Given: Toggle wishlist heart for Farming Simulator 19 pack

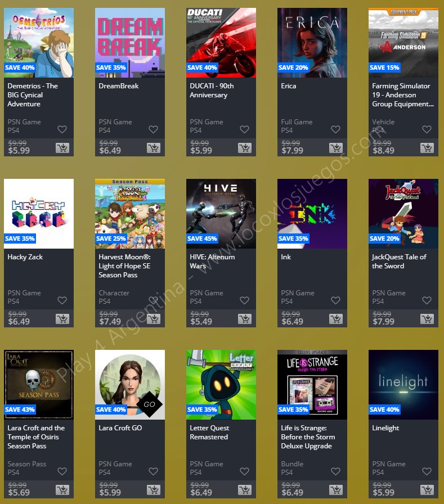Looking at the screenshot, I should [427, 129].
